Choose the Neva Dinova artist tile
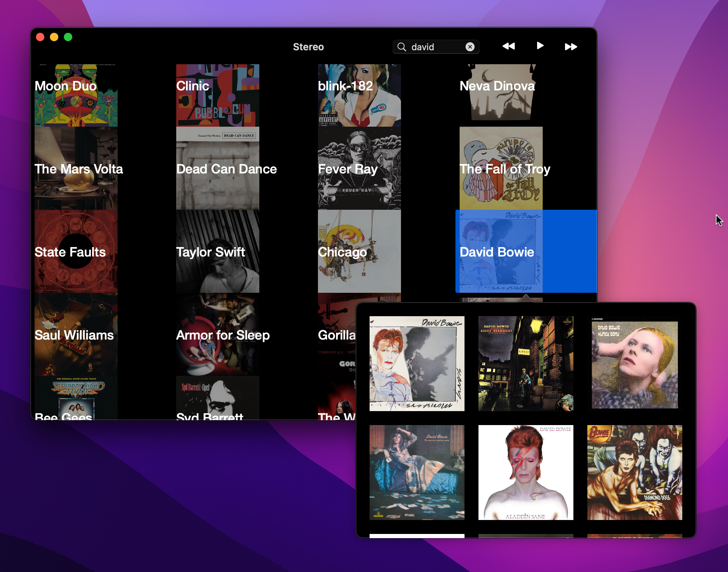This screenshot has width=728, height=572. click(501, 95)
